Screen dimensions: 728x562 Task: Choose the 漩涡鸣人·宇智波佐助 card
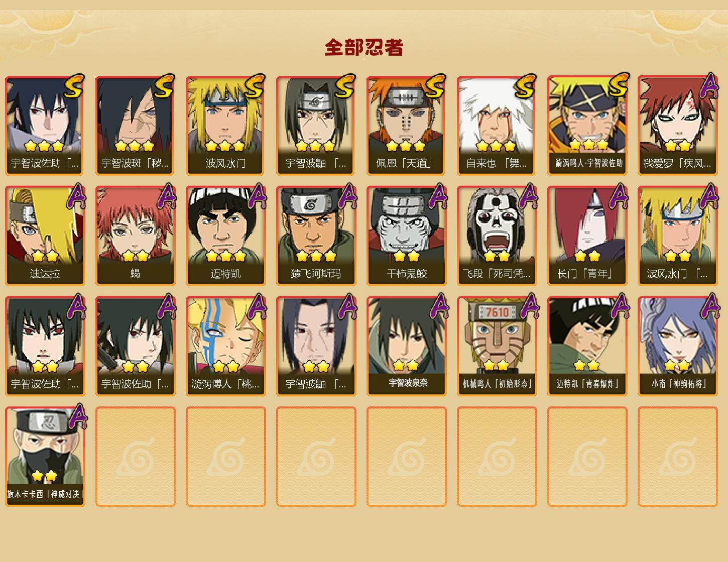[587, 125]
